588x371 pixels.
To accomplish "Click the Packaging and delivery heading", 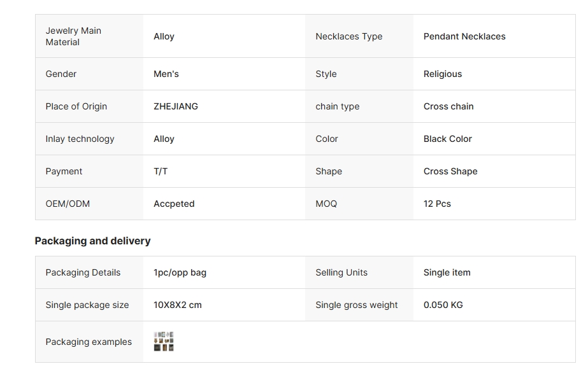I will (x=92, y=241).
